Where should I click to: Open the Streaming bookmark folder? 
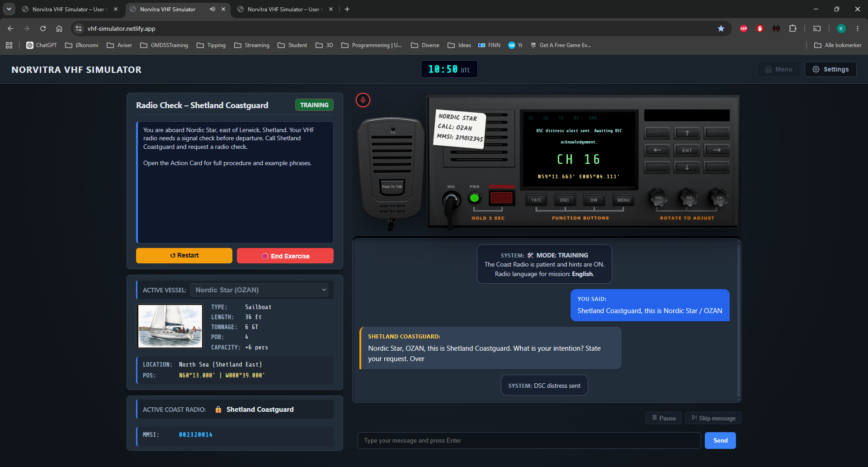(252, 45)
